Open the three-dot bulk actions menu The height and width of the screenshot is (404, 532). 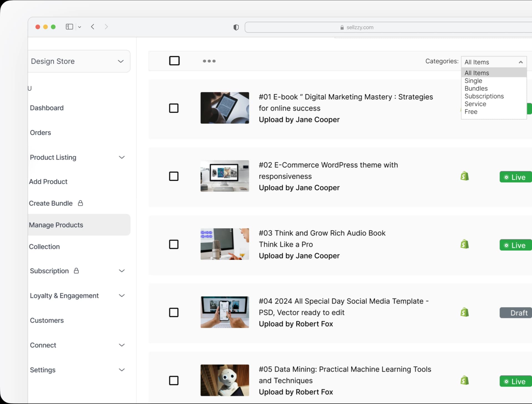coord(209,61)
